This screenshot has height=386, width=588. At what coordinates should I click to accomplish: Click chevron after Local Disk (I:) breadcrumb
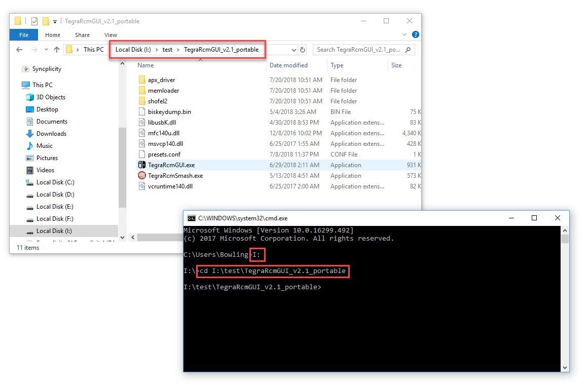(x=157, y=50)
